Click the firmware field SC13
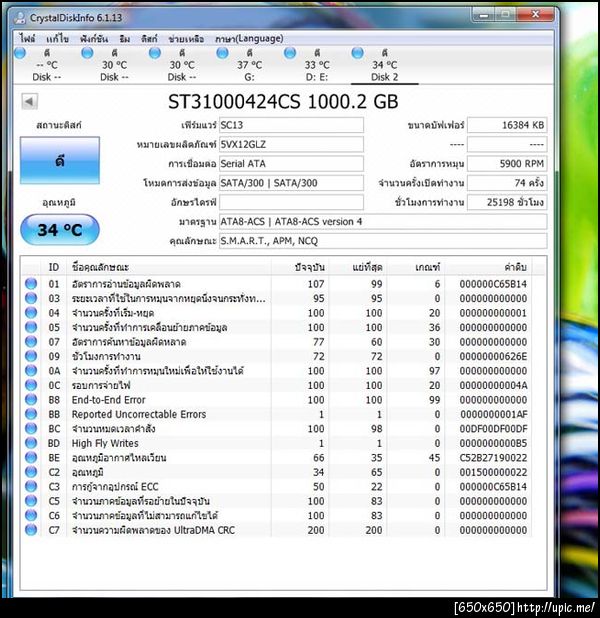600x618 pixels. coord(291,125)
